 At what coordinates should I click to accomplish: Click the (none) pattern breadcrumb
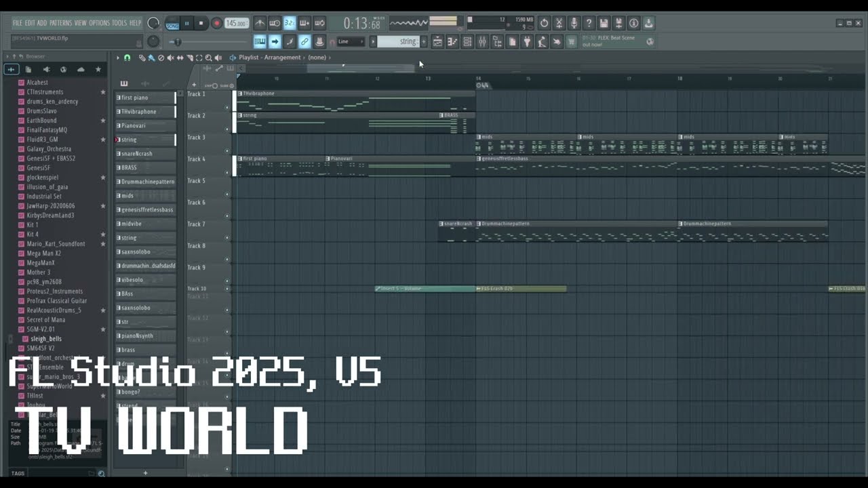(317, 58)
